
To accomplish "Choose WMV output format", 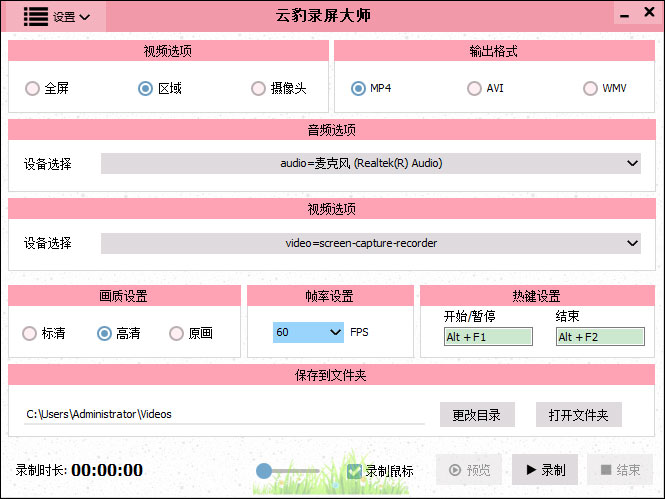I will coord(604,88).
